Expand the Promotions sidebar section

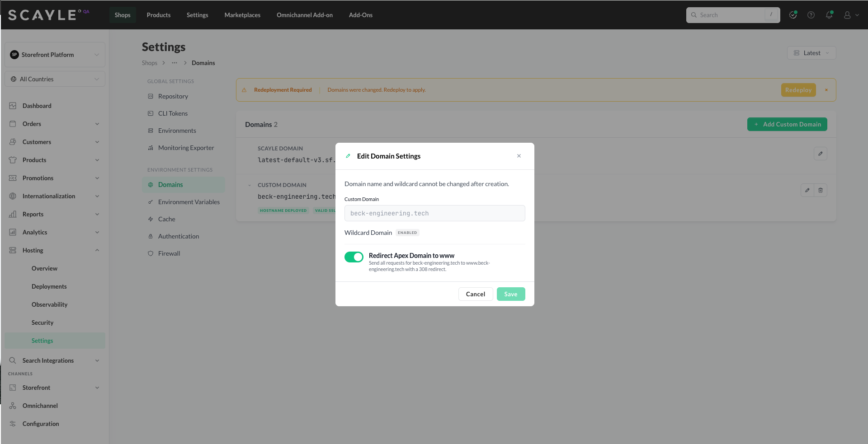[55, 178]
